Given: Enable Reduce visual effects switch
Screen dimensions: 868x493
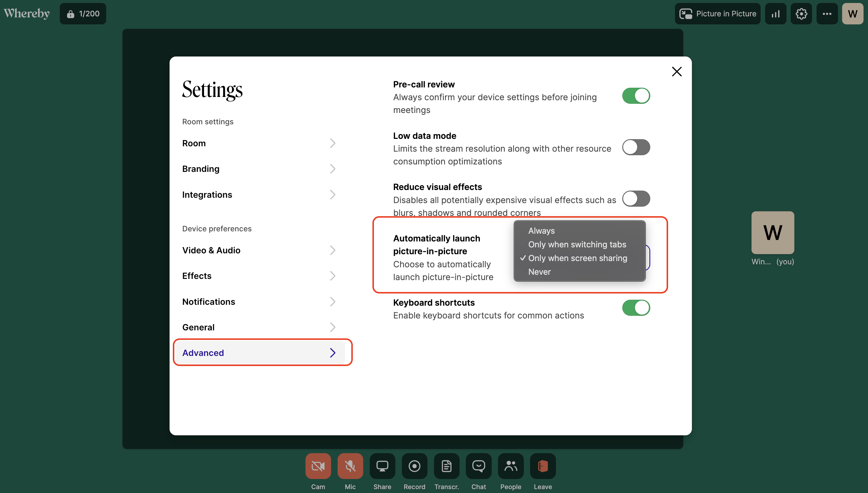Looking at the screenshot, I should click(636, 199).
